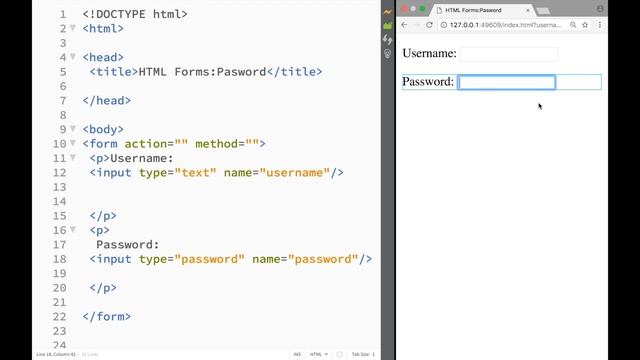The width and height of the screenshot is (640, 360).
Task: Click the 'Password:' label in the browser page
Action: pyautogui.click(x=428, y=82)
